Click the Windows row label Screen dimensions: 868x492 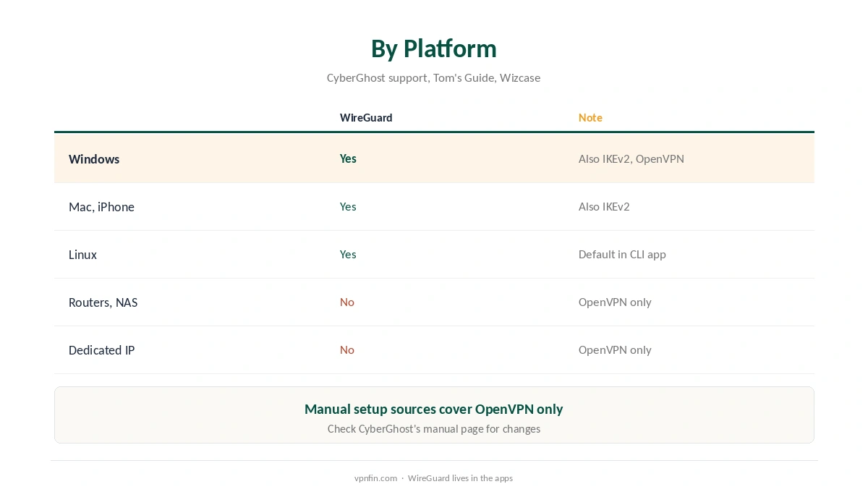pyautogui.click(x=94, y=159)
